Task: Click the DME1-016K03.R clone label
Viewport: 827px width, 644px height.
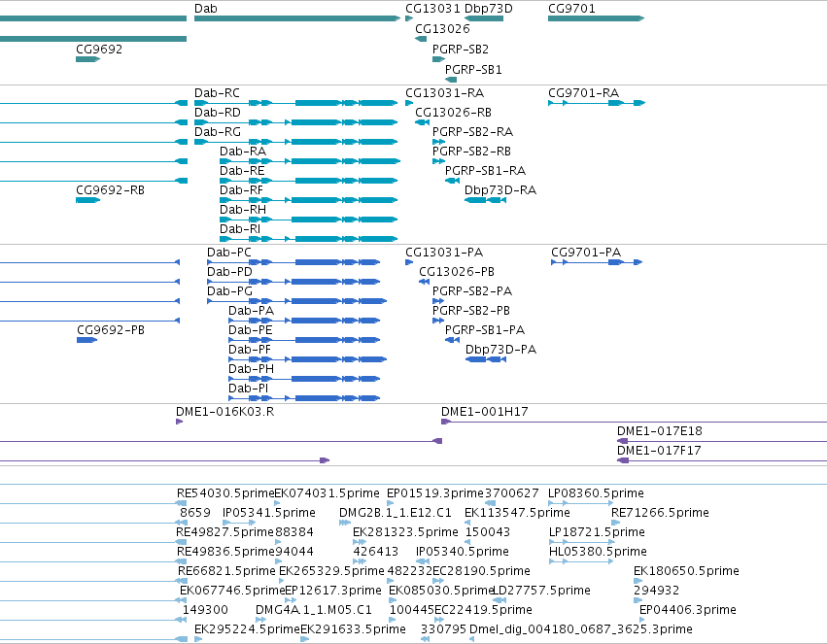Action: (225, 412)
